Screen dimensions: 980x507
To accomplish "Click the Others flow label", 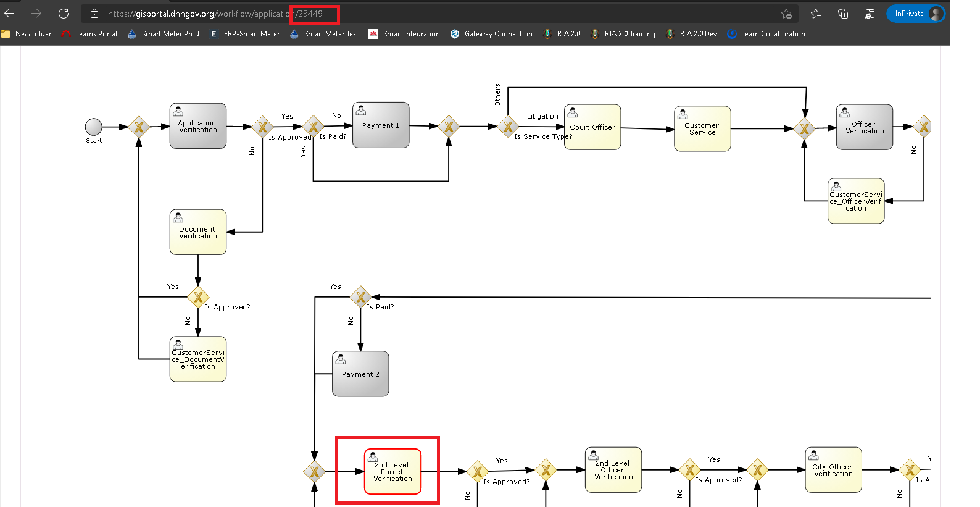I will 497,95.
